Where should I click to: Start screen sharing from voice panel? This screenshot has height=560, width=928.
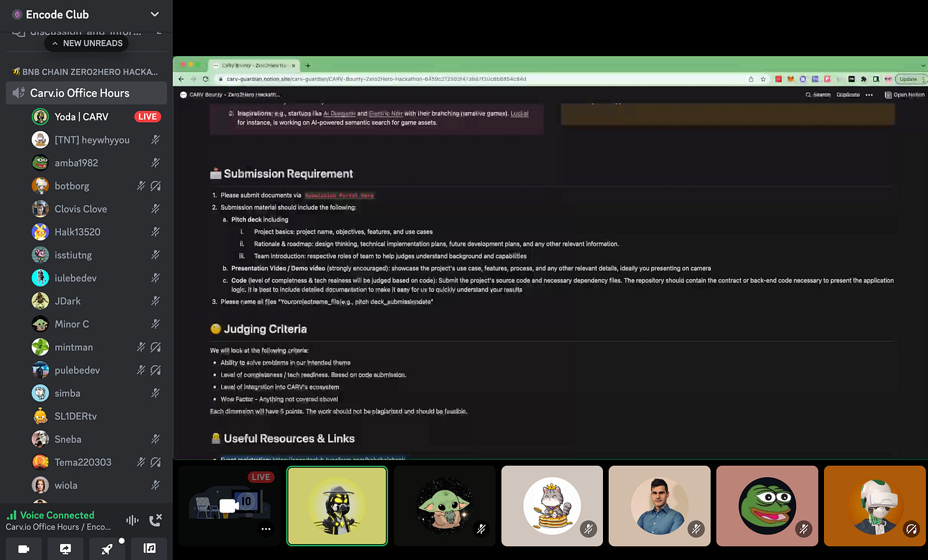(66, 549)
